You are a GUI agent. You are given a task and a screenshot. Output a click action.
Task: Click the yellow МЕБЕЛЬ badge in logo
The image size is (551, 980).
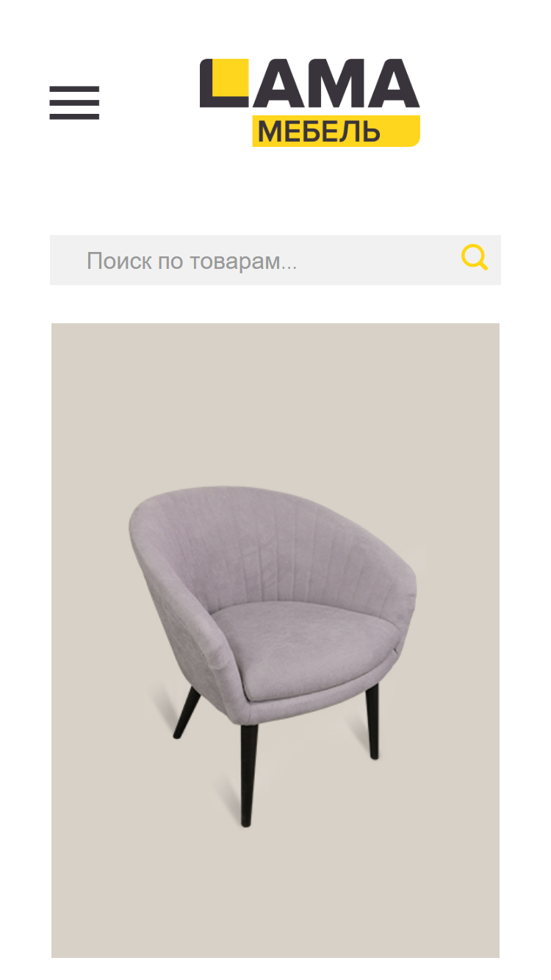tap(336, 131)
